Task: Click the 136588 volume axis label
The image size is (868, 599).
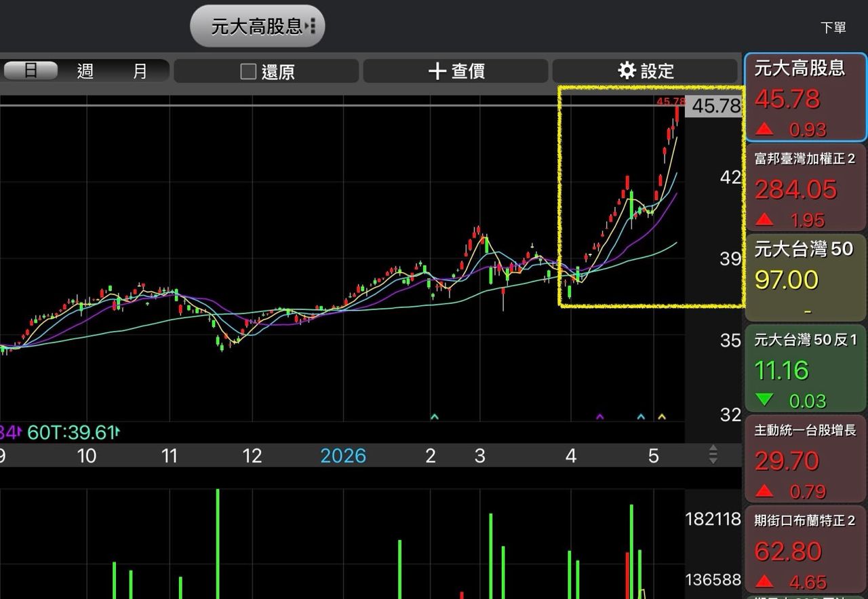Action: coord(713,580)
